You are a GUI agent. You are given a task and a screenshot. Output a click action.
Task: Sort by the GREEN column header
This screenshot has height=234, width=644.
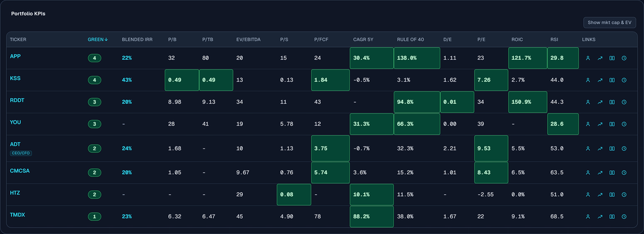click(97, 40)
